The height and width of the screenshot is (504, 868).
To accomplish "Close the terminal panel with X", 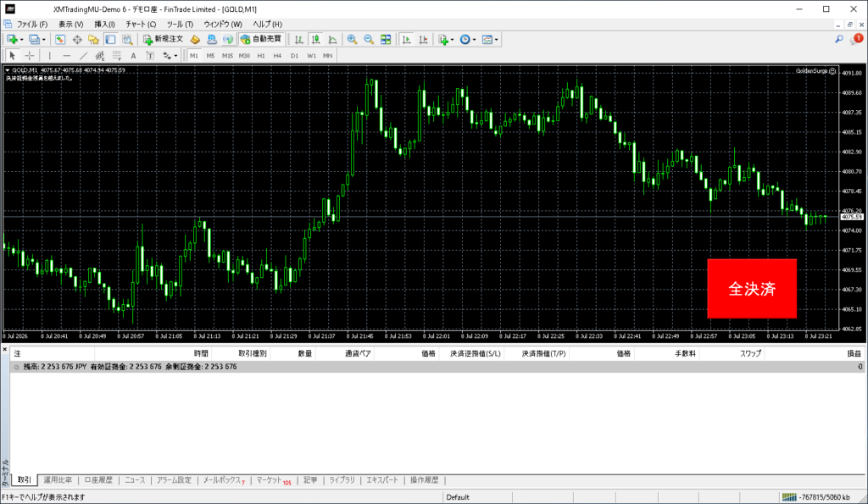I will pyautogui.click(x=4, y=349).
